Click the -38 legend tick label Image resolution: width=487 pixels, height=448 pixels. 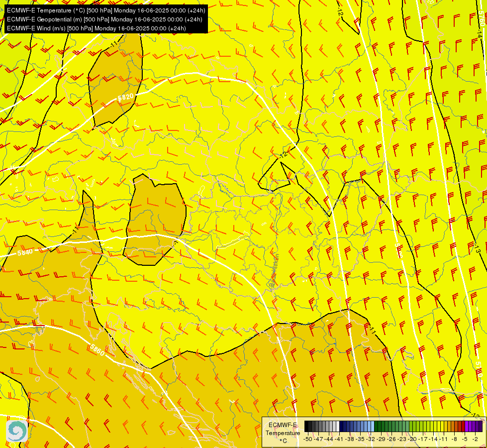tap(350, 439)
